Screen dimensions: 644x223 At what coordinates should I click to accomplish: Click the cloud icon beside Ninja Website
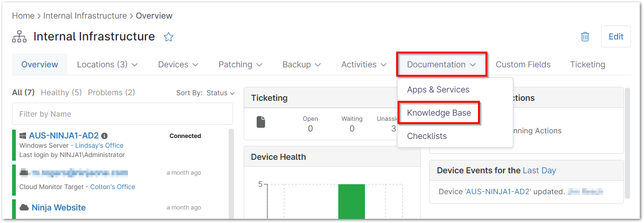24,207
